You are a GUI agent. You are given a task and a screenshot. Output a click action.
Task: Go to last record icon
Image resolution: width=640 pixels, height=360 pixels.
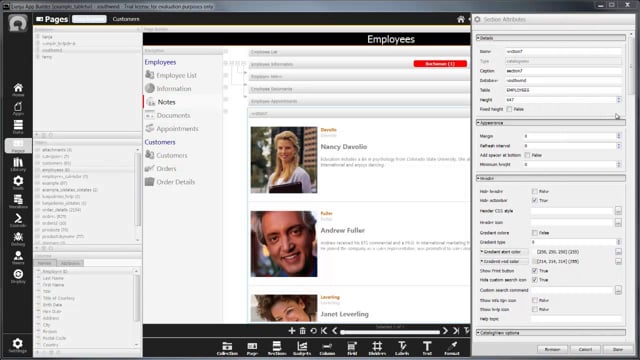[x=456, y=331]
